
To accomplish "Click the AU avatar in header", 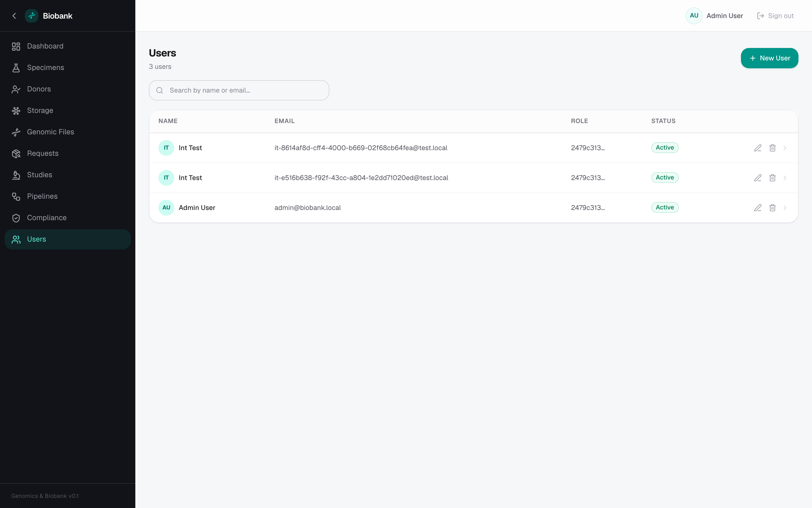I will click(694, 16).
